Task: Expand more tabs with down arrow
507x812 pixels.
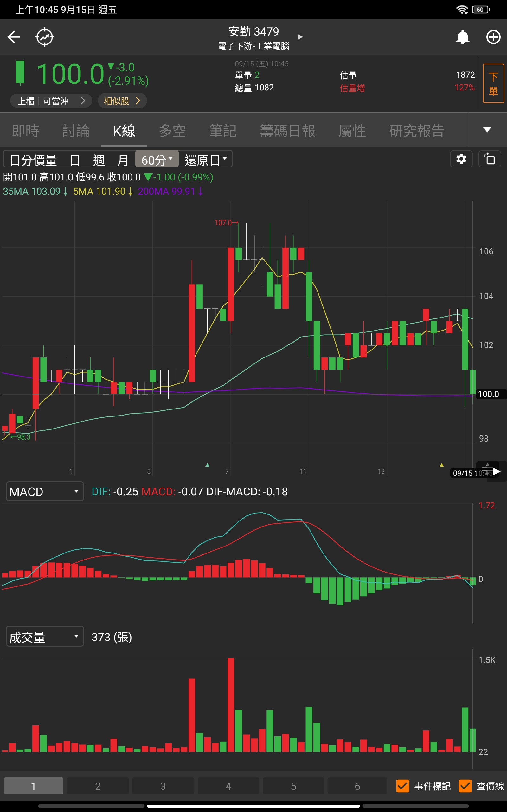Action: [487, 130]
